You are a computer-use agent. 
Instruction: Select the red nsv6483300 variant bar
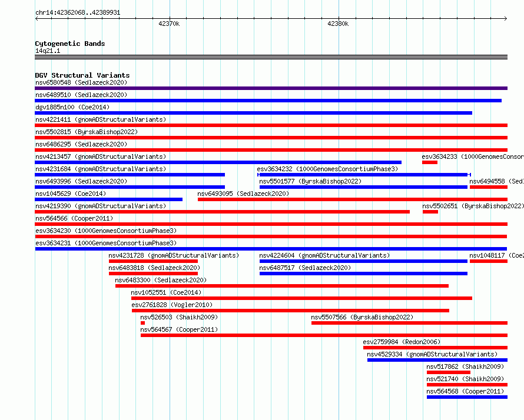pyautogui.click(x=282, y=286)
